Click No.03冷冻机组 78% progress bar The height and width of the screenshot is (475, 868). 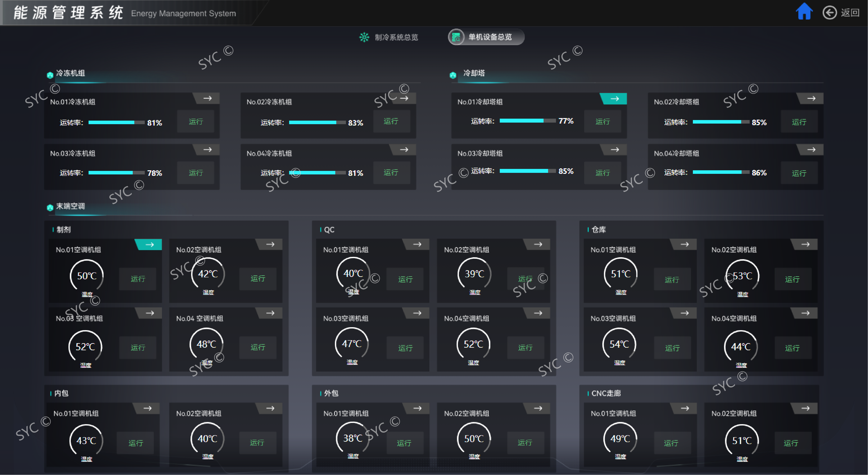[x=116, y=173]
